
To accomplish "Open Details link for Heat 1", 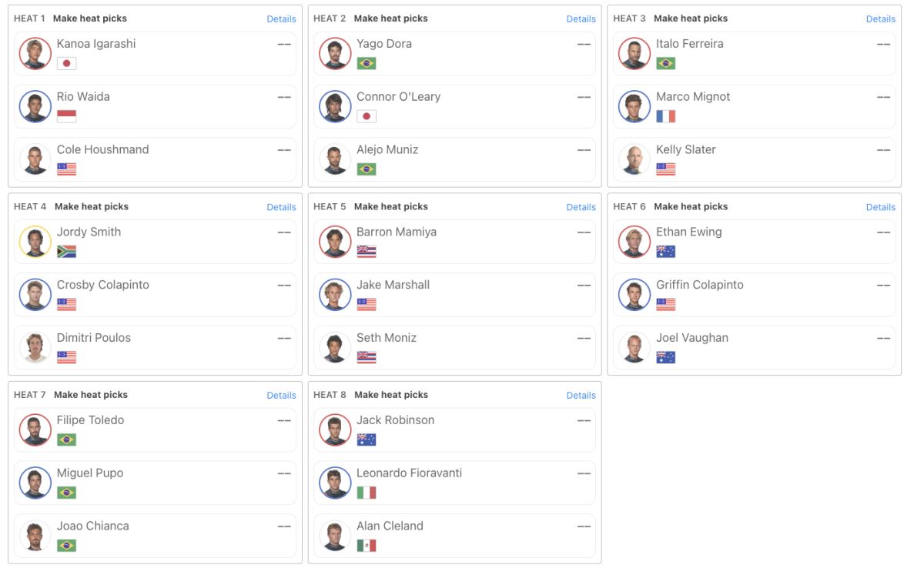I will (281, 19).
